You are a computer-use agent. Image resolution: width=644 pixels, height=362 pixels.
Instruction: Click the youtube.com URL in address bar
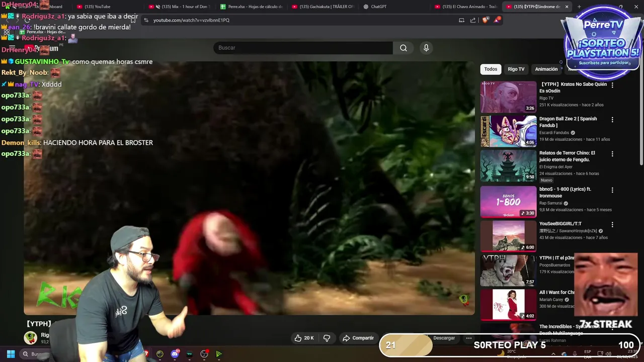pyautogui.click(x=191, y=20)
